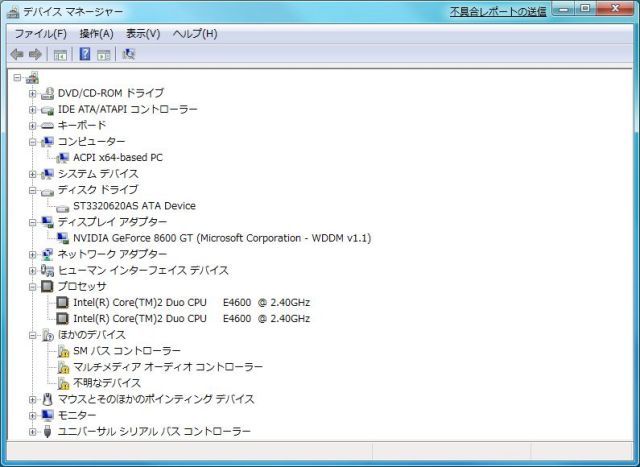This screenshot has width=640, height=467.
Task: Click the blue Help toolbar icon
Action: (x=85, y=54)
